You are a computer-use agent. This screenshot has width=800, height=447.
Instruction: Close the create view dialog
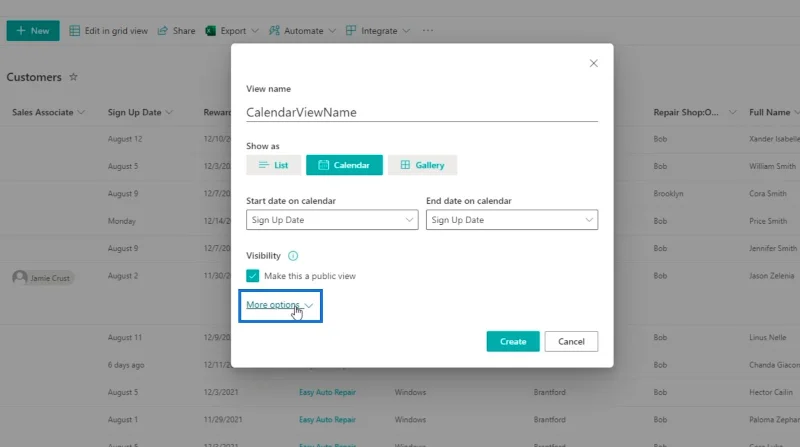tap(593, 63)
